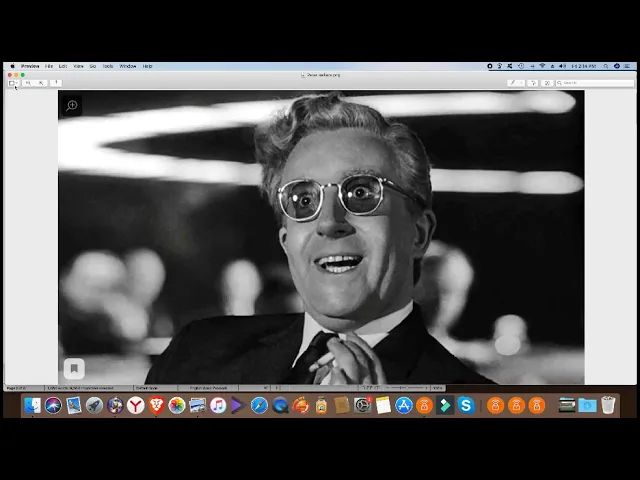
Task: Open Notification Center in menu bar
Action: [627, 66]
